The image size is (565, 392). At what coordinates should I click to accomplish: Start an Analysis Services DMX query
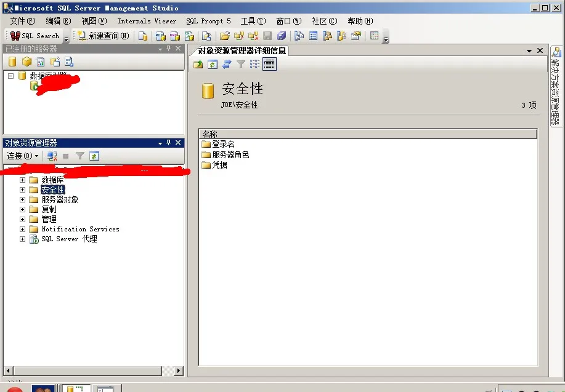pyautogui.click(x=175, y=36)
